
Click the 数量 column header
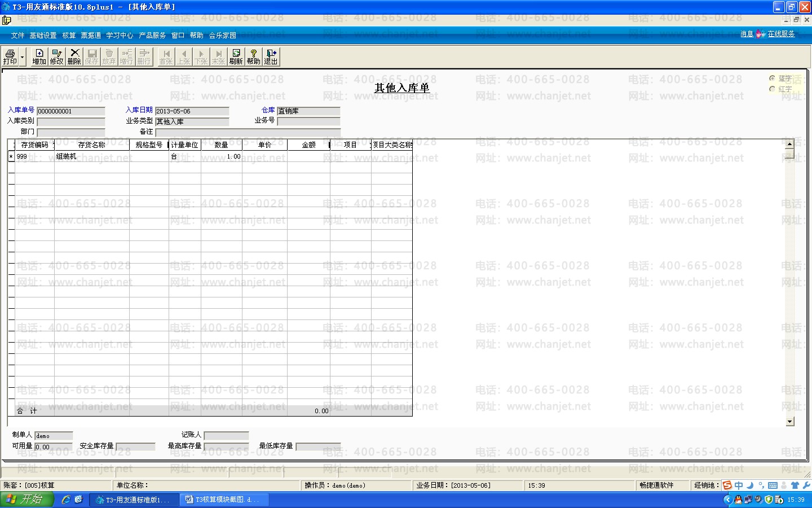[222, 145]
